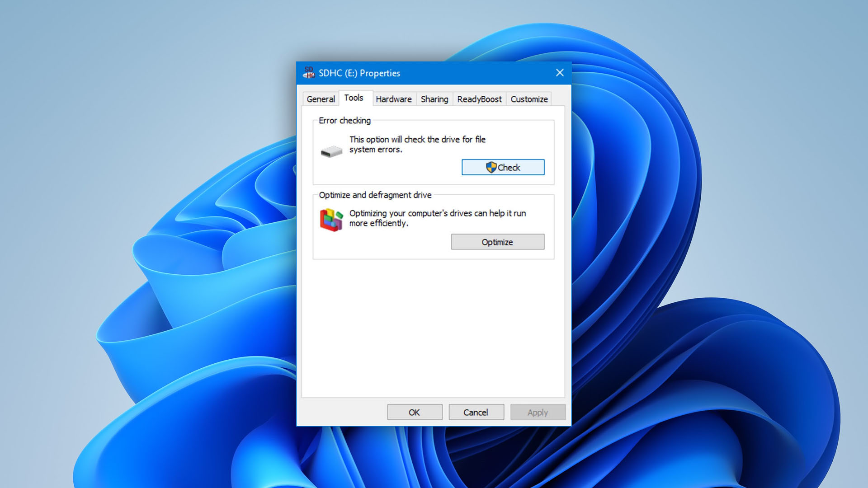Click the Optimize button
Image resolution: width=868 pixels, height=488 pixels.
point(497,242)
